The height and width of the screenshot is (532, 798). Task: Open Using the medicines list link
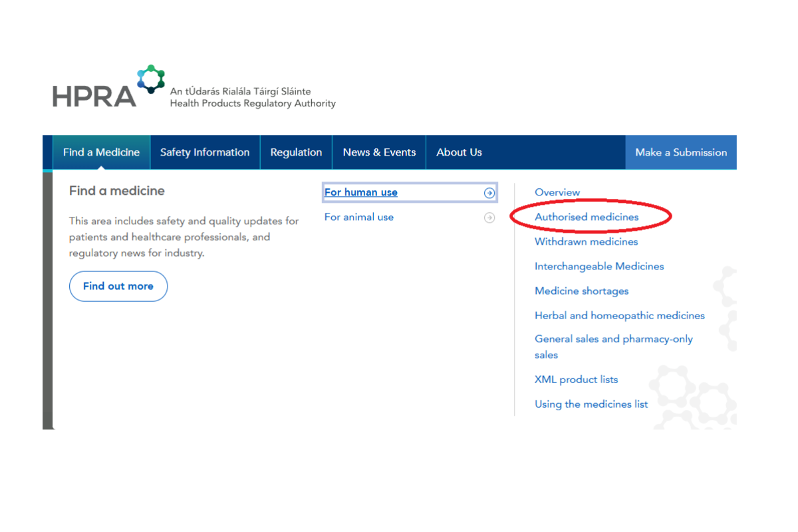[x=591, y=404]
